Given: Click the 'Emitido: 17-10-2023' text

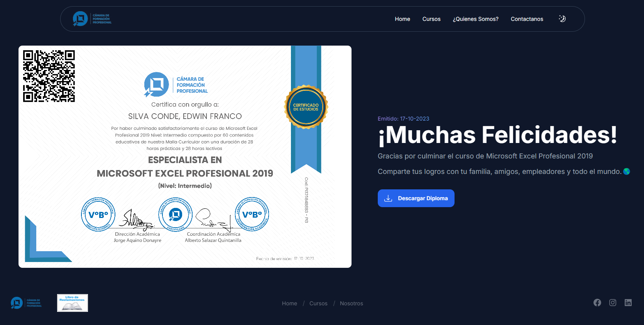Looking at the screenshot, I should [404, 119].
